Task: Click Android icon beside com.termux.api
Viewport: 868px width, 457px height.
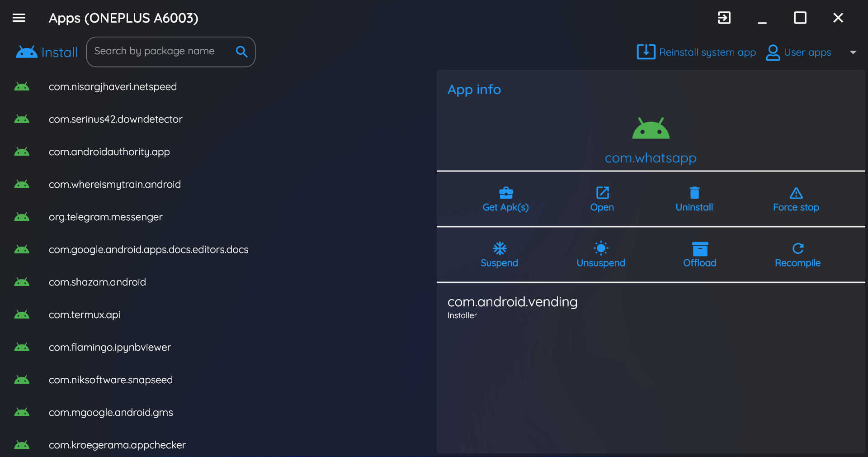Action: click(x=22, y=314)
